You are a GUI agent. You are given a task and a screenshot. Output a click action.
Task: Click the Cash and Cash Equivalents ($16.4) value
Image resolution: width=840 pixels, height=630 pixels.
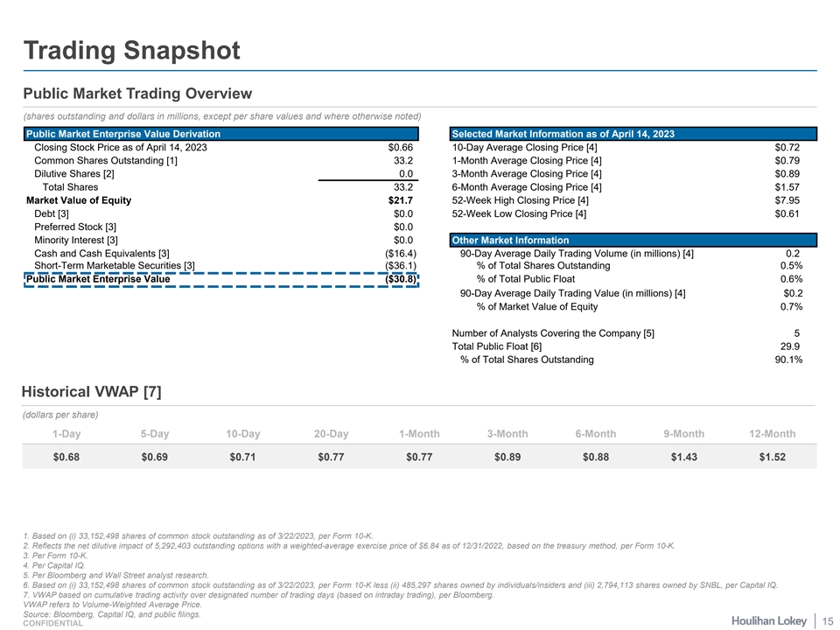395,254
